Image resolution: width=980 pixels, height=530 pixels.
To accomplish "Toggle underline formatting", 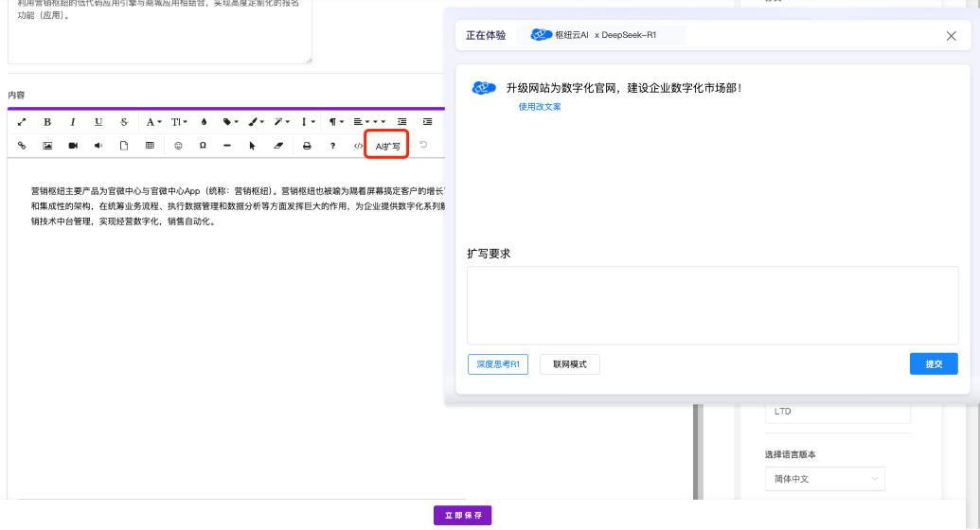I will click(x=98, y=122).
